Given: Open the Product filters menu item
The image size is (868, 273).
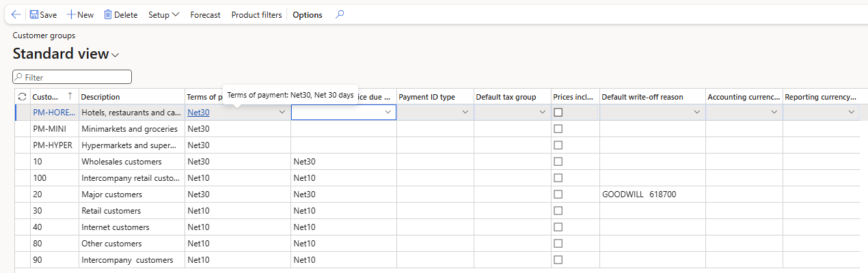Looking at the screenshot, I should (x=256, y=14).
